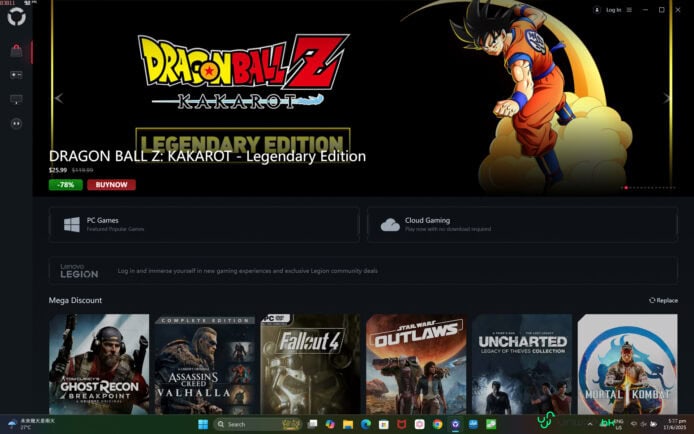Go to the next banner slide arrow
The height and width of the screenshot is (434, 694).
pyautogui.click(x=667, y=98)
